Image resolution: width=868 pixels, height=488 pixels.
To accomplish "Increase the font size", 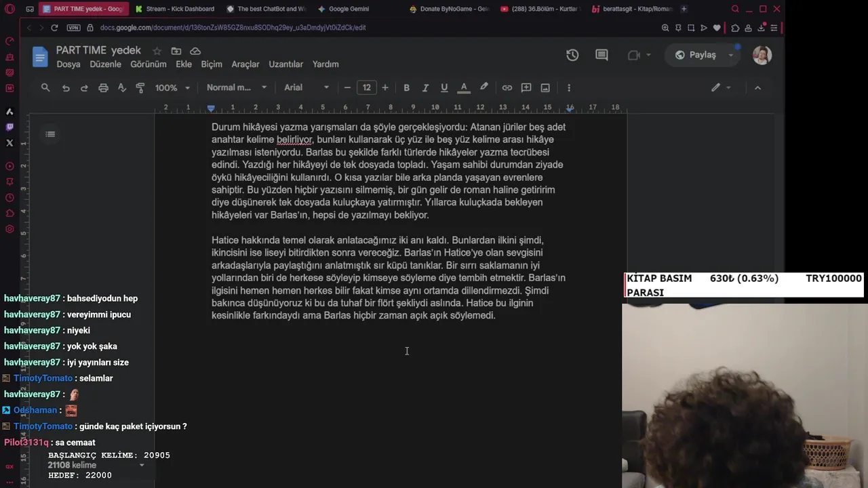I will [x=385, y=87].
